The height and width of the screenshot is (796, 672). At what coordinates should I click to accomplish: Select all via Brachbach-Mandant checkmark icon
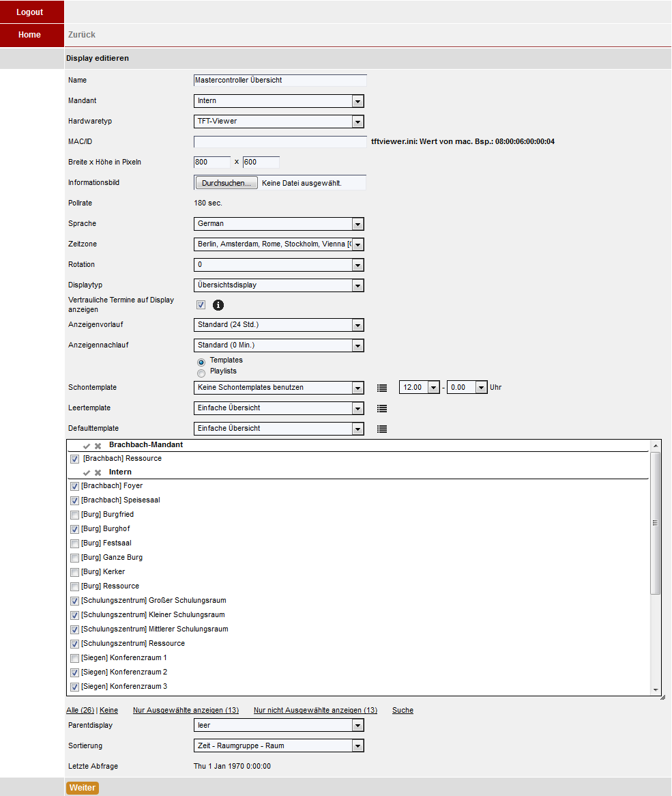click(x=87, y=446)
